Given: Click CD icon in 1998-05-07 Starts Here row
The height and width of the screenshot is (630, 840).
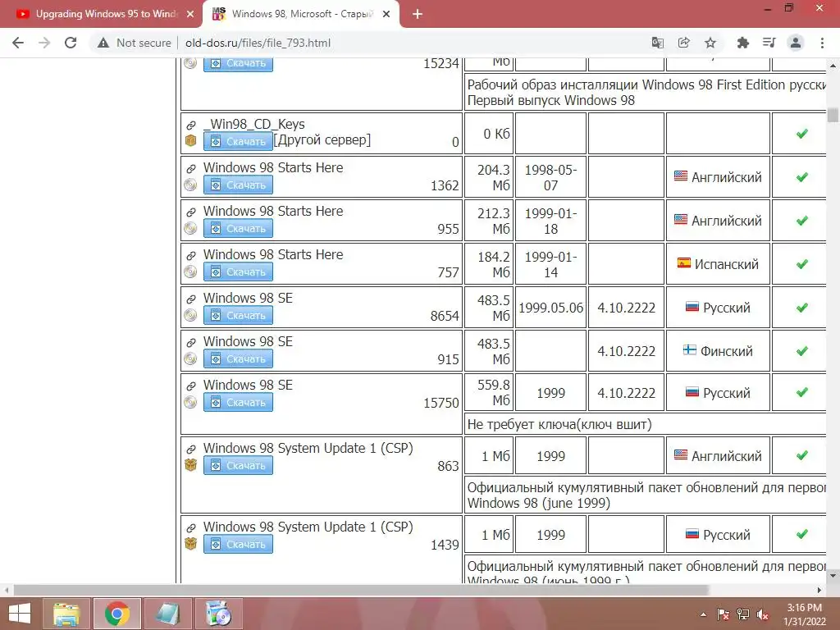Looking at the screenshot, I should coord(190,185).
